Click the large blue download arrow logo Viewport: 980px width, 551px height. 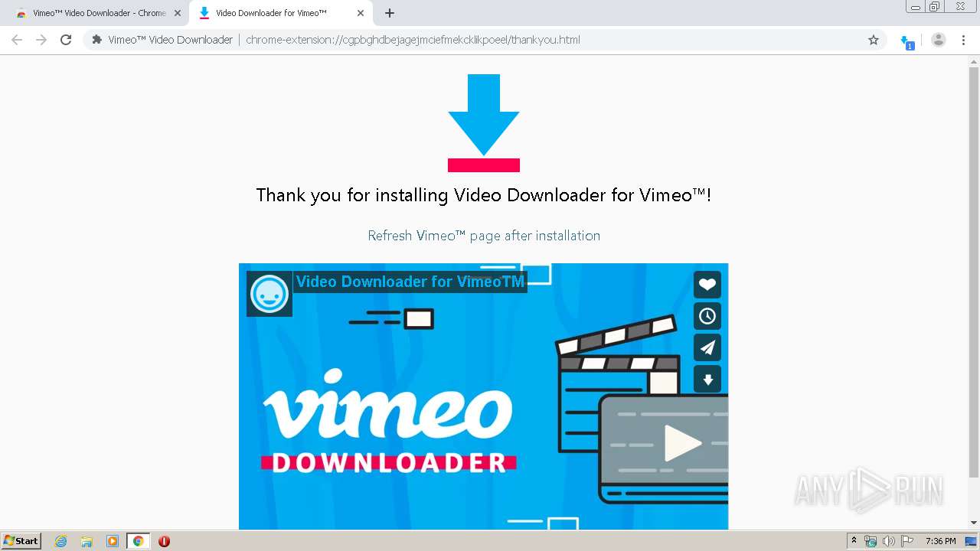click(484, 122)
